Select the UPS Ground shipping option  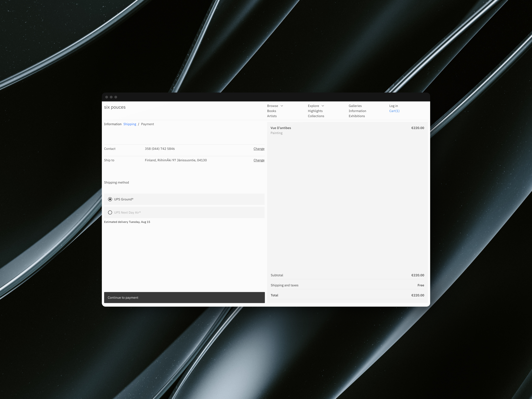point(110,199)
